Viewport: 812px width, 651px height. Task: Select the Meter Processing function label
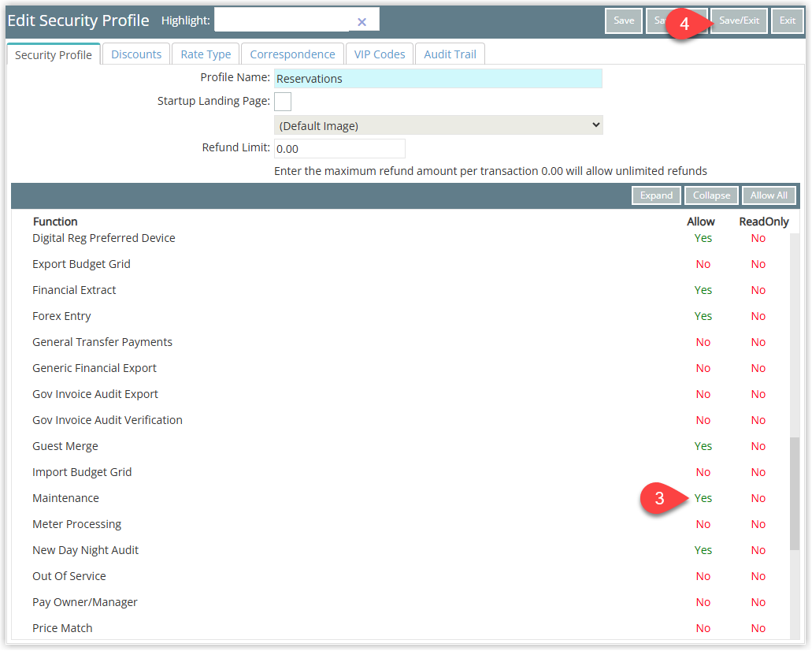click(76, 524)
